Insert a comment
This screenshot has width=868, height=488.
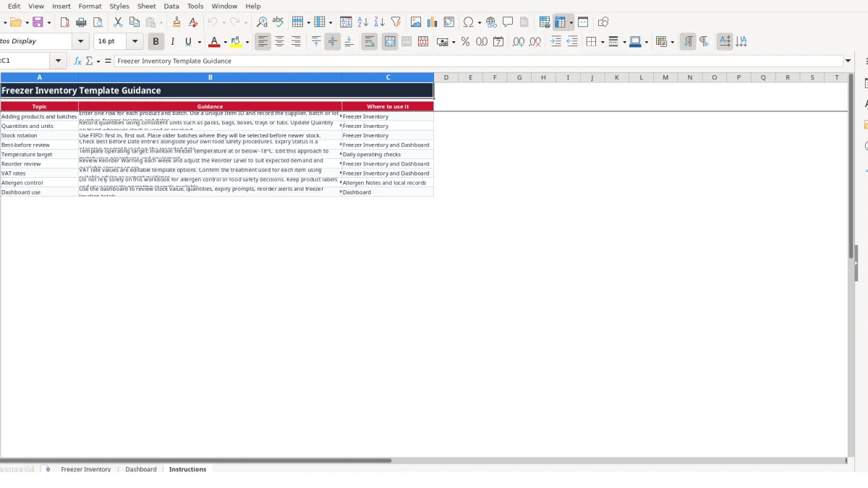[x=508, y=22]
